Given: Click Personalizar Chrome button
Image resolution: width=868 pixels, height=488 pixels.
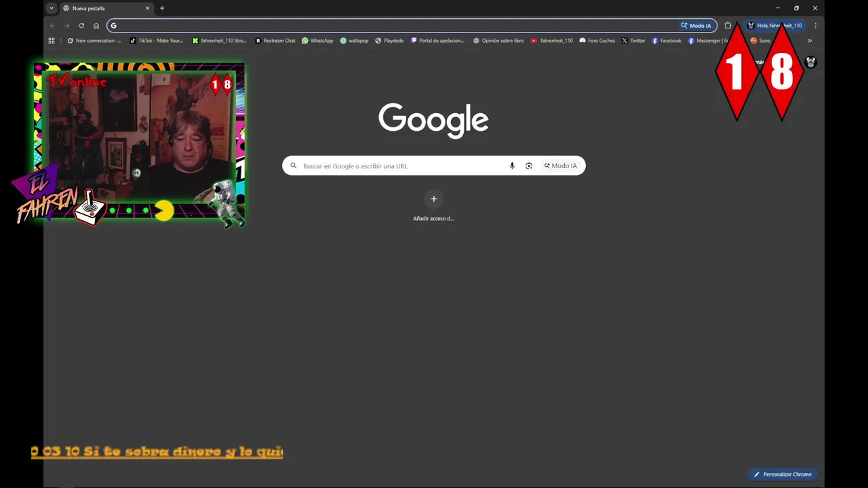Looking at the screenshot, I should click(783, 474).
